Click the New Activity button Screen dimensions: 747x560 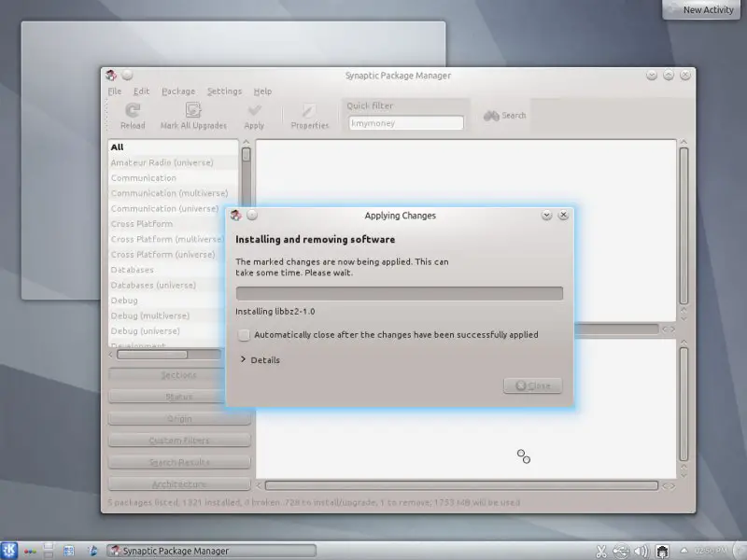(701, 9)
